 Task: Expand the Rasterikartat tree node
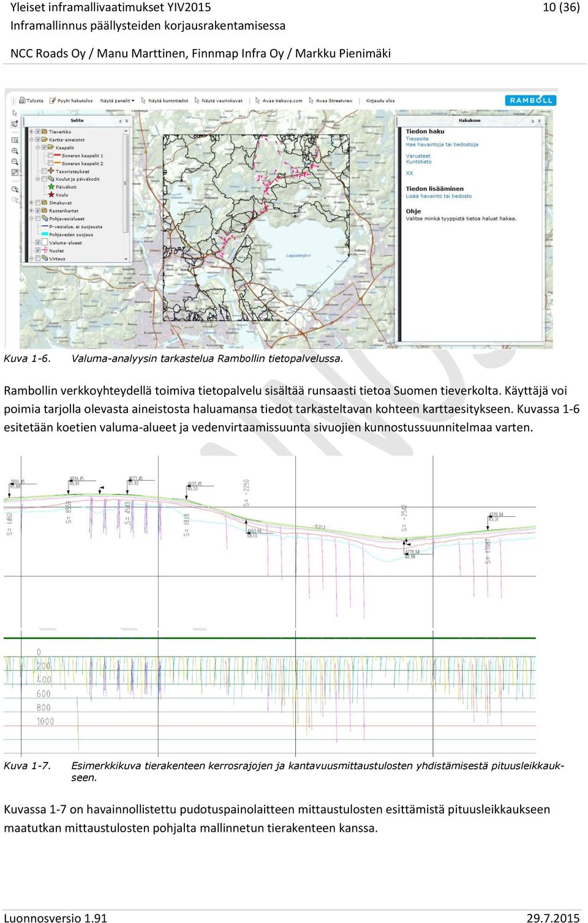pyautogui.click(x=31, y=211)
